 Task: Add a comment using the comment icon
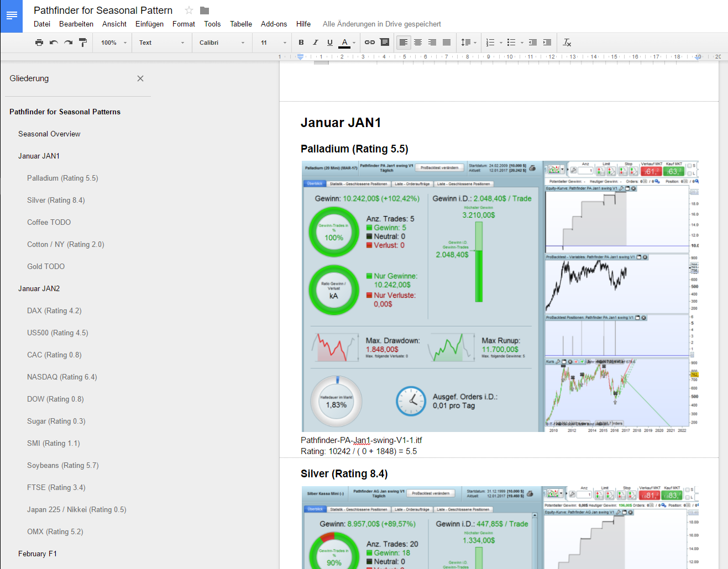click(x=385, y=43)
